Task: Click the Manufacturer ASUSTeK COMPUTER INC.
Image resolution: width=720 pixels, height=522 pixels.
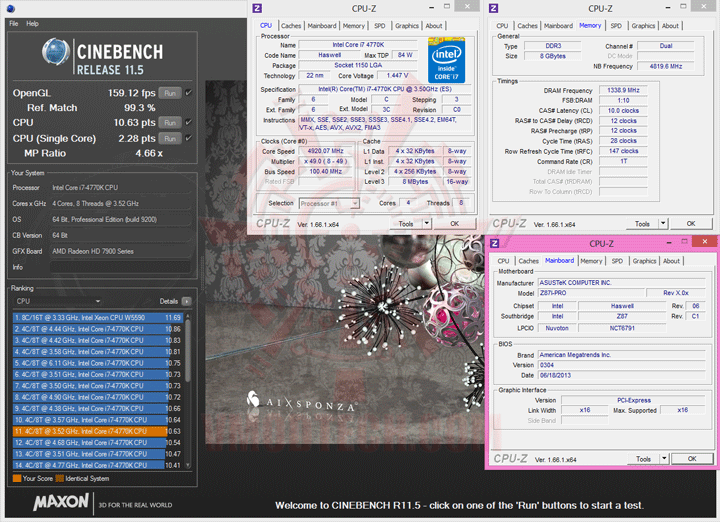Action: (622, 283)
